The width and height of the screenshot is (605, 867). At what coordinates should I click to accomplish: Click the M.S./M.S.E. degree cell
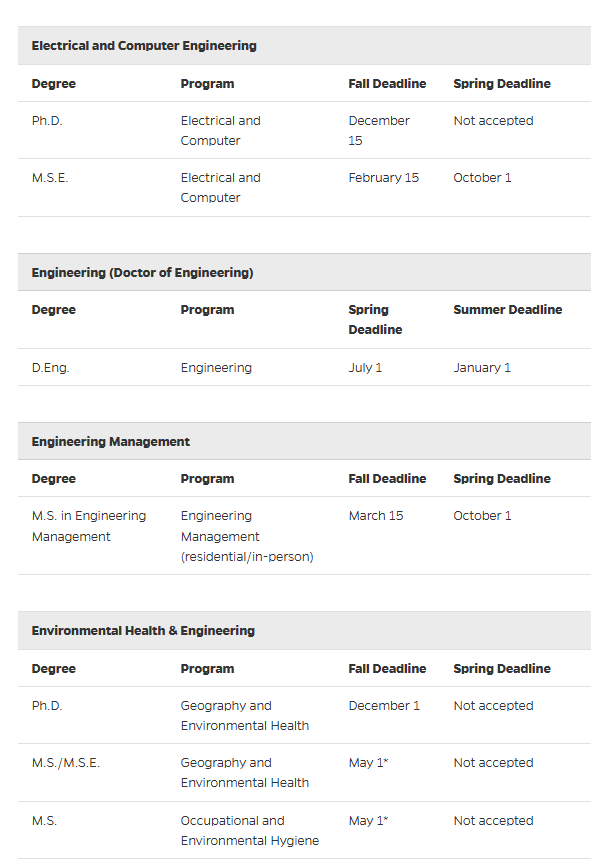pos(65,763)
